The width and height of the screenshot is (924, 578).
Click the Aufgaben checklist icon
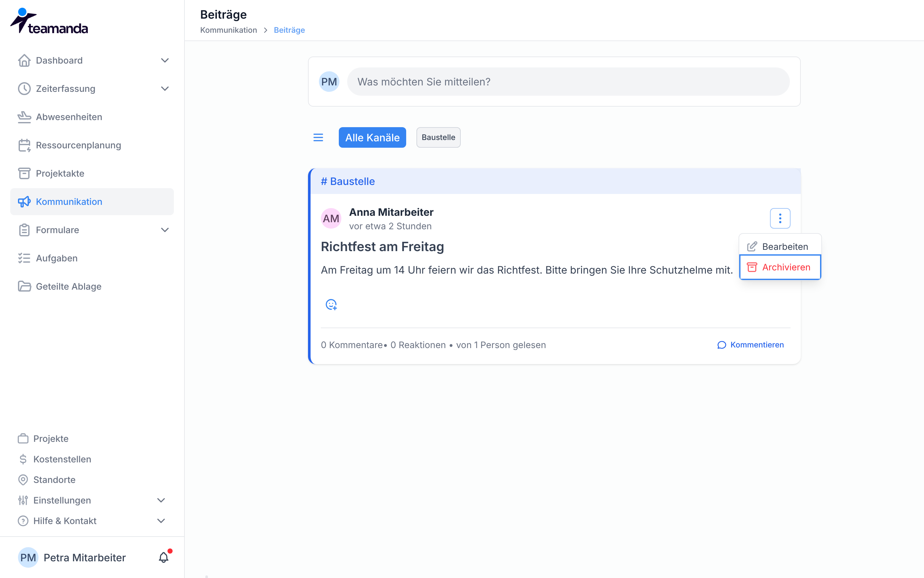pyautogui.click(x=24, y=258)
